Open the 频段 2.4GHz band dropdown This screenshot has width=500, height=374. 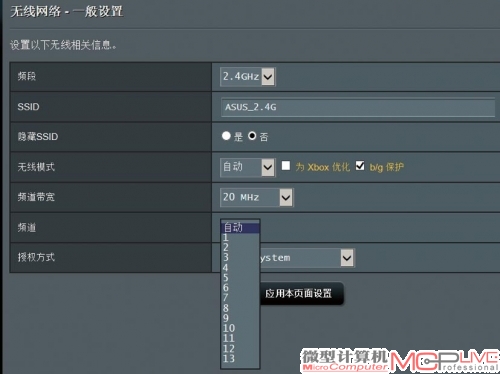click(x=248, y=77)
